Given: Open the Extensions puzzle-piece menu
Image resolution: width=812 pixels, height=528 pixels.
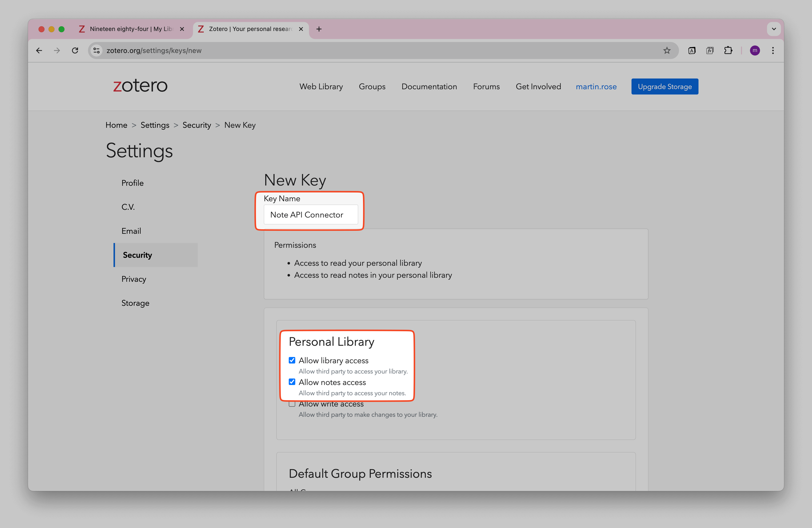Looking at the screenshot, I should (x=728, y=50).
